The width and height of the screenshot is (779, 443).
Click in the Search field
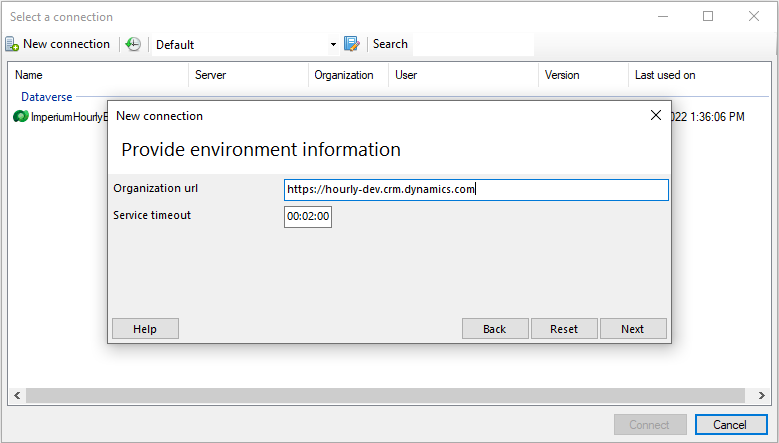click(x=470, y=44)
